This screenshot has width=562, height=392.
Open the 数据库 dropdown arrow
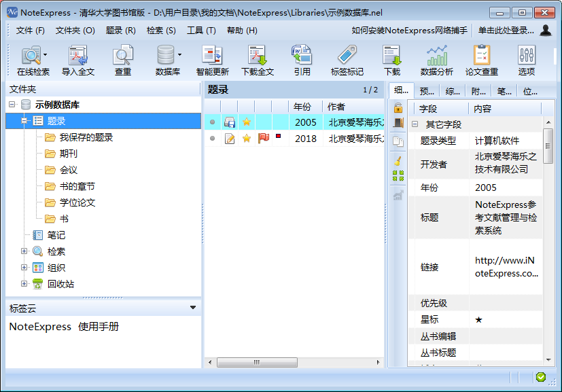coord(179,55)
